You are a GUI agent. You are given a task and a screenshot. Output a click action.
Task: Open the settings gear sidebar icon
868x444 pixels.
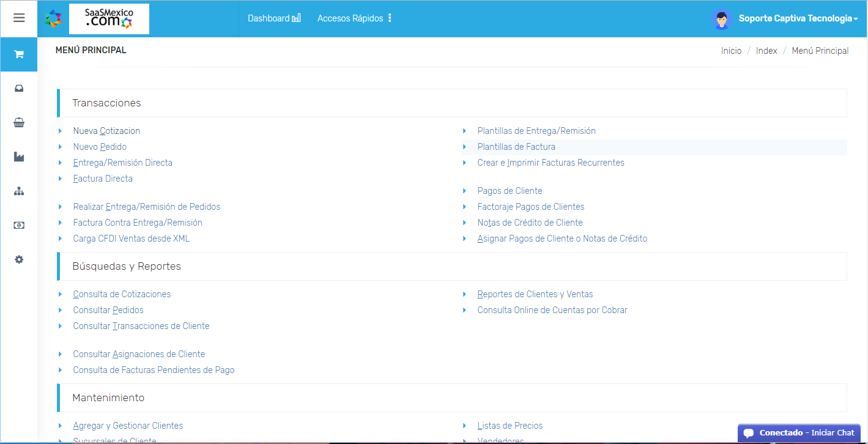(19, 259)
